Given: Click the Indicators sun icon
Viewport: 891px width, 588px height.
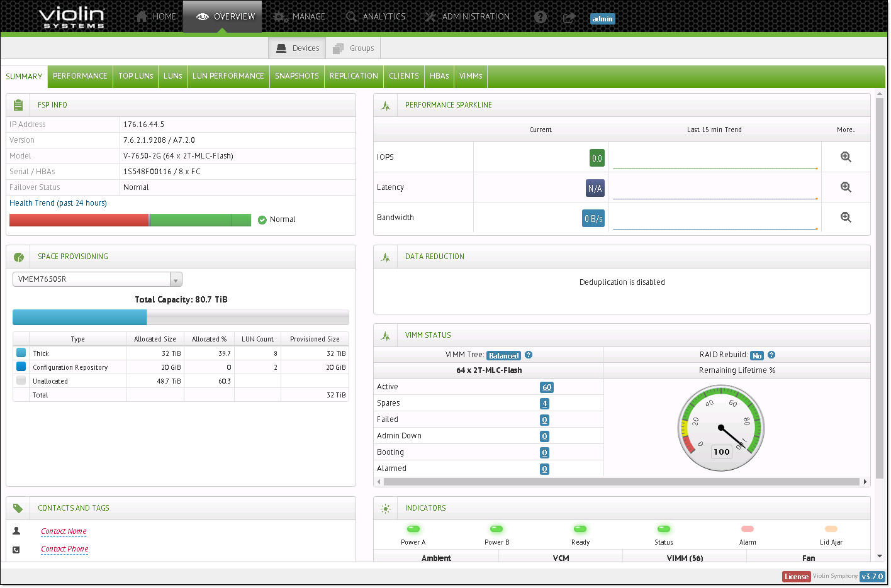Looking at the screenshot, I should pyautogui.click(x=386, y=508).
